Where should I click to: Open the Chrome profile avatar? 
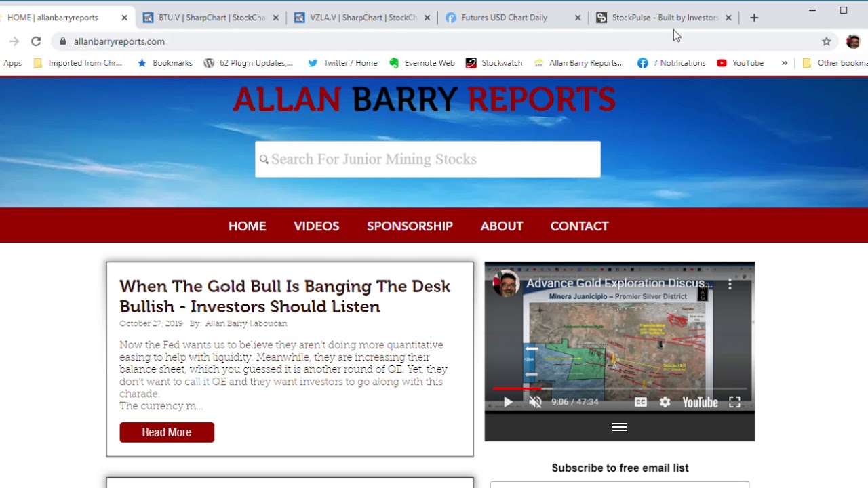pyautogui.click(x=853, y=41)
